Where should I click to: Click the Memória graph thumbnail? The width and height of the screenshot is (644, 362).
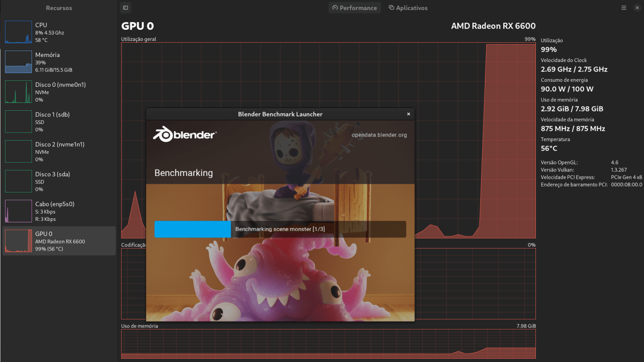point(18,62)
